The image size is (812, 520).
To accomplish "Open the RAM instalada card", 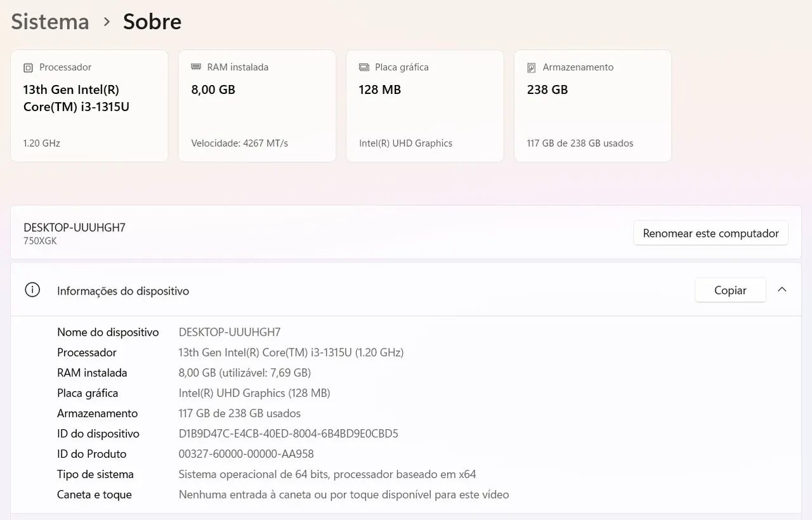I will (x=257, y=106).
